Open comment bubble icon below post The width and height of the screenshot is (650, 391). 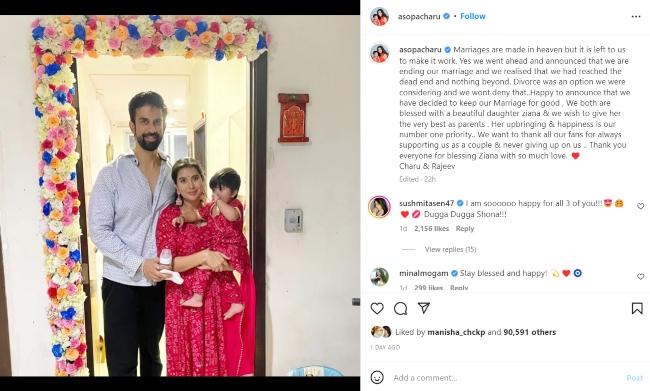pos(400,308)
